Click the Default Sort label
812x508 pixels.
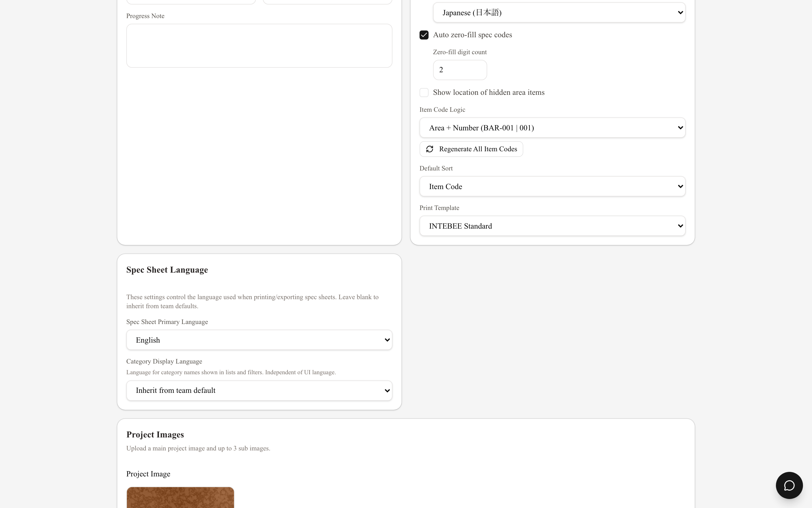(436, 168)
